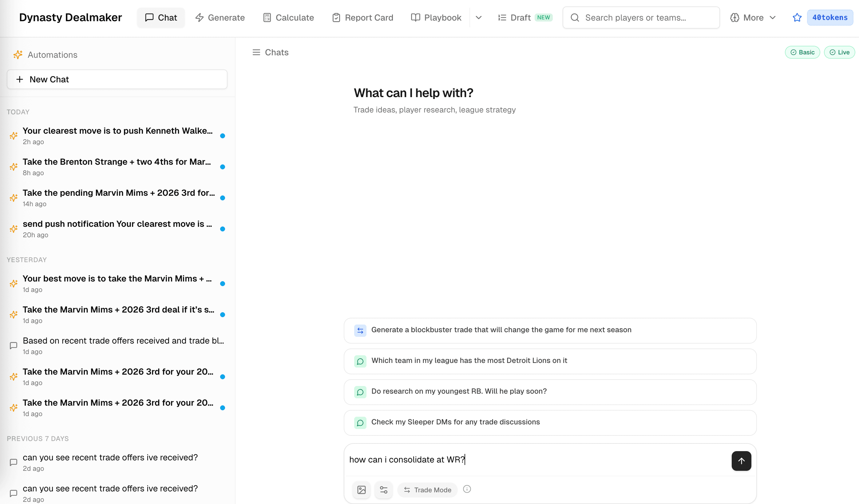This screenshot has height=504, width=859.
Task: Go to Report Card tab
Action: pos(362,18)
